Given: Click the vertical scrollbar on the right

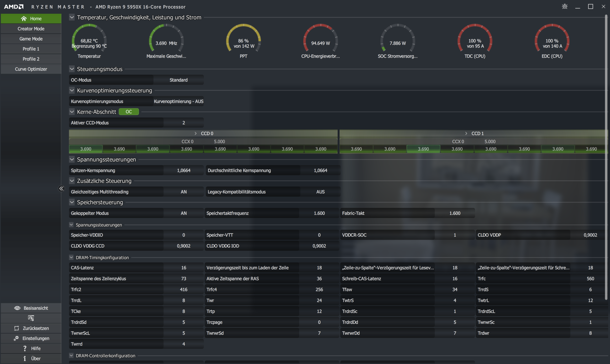Looking at the screenshot, I should (x=606, y=157).
